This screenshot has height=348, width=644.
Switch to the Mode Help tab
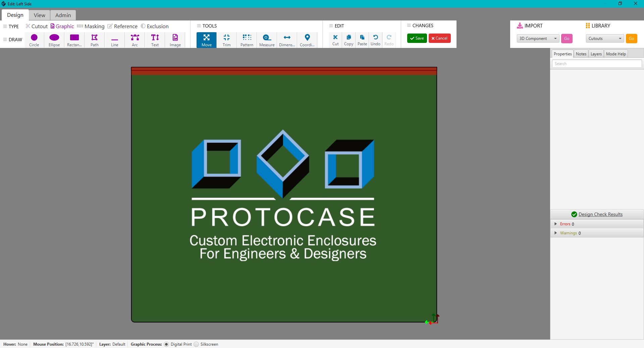coord(616,54)
